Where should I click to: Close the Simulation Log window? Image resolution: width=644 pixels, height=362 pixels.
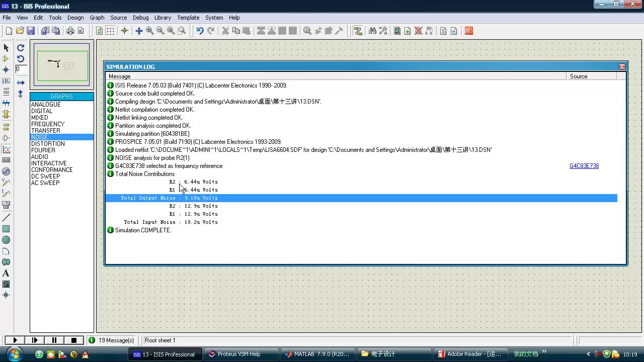point(622,67)
